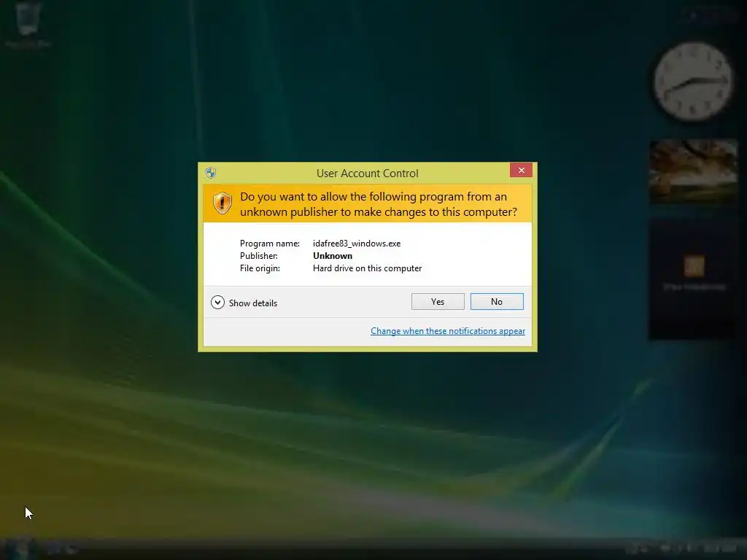Screen dimensions: 747x560
Task: Open Change when these notifications appear link
Action: click(x=448, y=331)
